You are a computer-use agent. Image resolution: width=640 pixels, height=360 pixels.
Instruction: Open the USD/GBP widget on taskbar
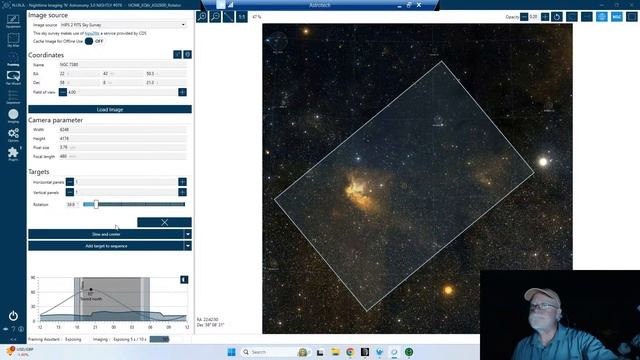tap(20, 352)
